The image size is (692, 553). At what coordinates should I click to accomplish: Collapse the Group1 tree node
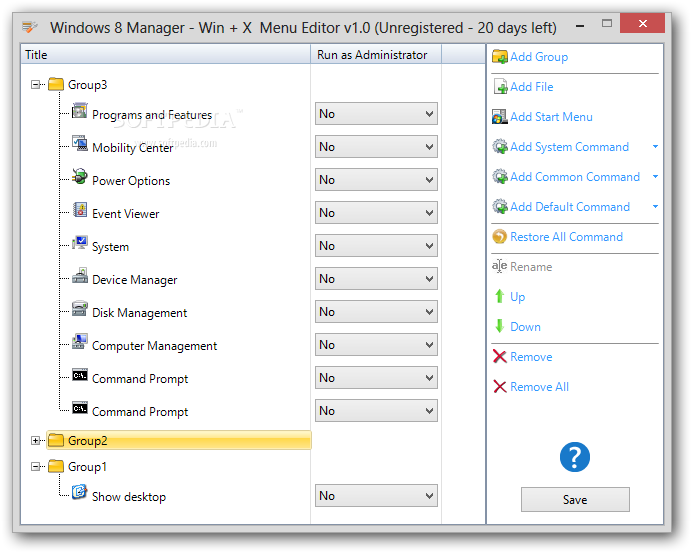pos(35,466)
